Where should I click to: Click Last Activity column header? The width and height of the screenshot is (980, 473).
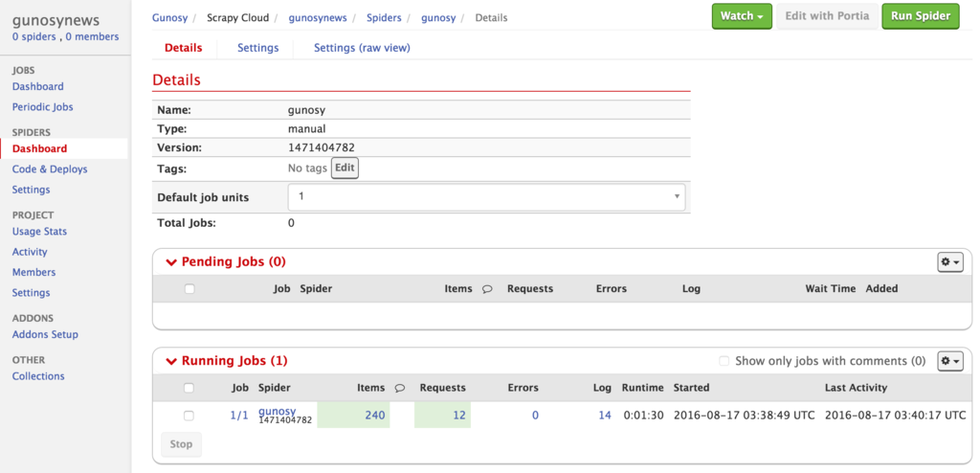[856, 388]
